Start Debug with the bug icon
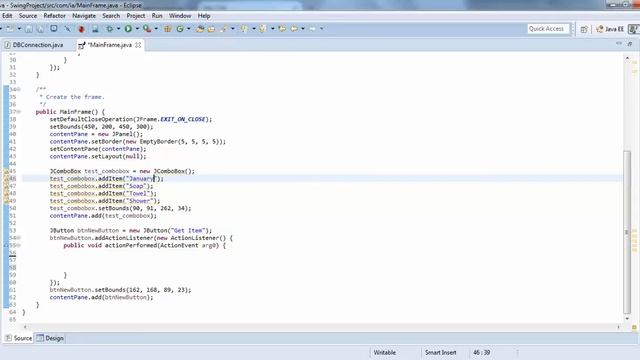The image size is (640, 360). [x=109, y=29]
